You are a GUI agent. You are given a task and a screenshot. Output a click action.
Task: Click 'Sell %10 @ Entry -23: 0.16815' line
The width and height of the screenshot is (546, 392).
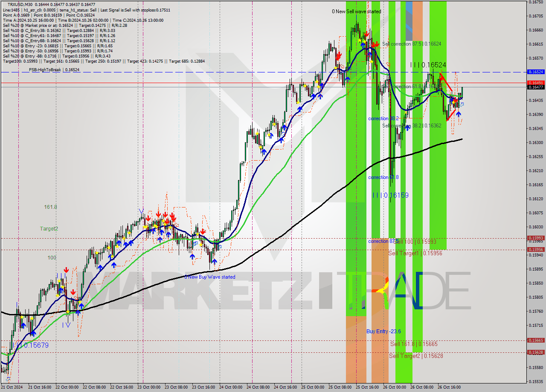click(x=58, y=46)
